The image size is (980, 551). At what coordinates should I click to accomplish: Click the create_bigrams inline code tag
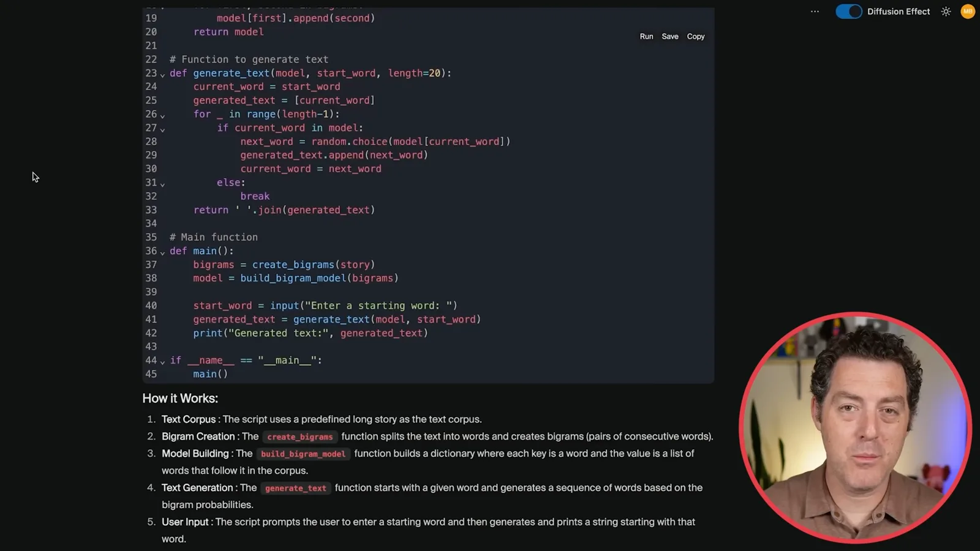pyautogui.click(x=300, y=437)
